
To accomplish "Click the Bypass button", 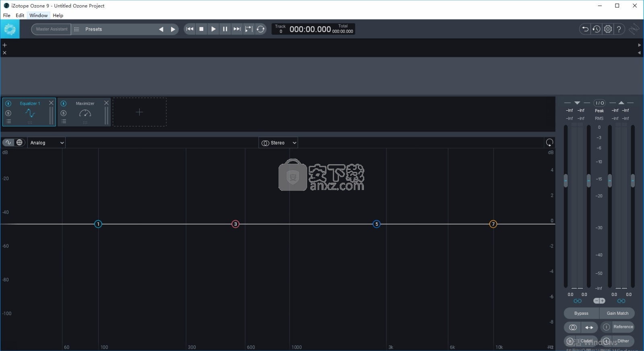I will pyautogui.click(x=581, y=313).
